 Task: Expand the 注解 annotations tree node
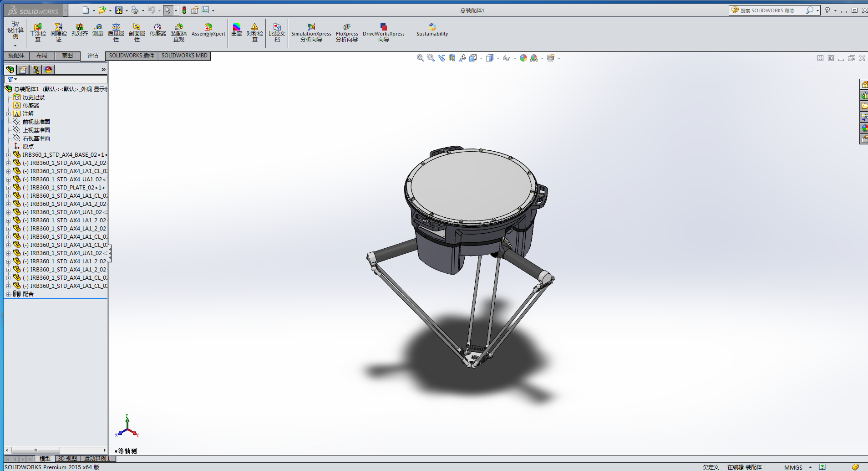pos(8,114)
